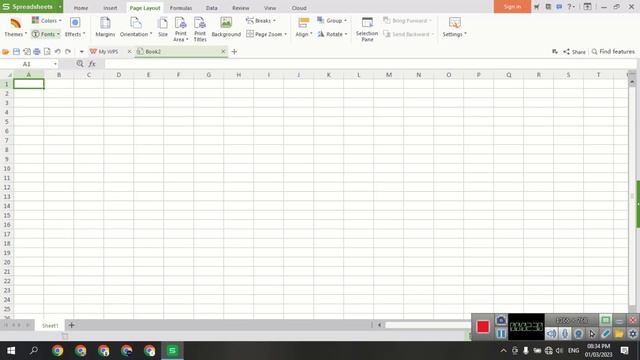Select all cells via the corner box
Viewport: 640px width, 360px height.
click(7, 75)
